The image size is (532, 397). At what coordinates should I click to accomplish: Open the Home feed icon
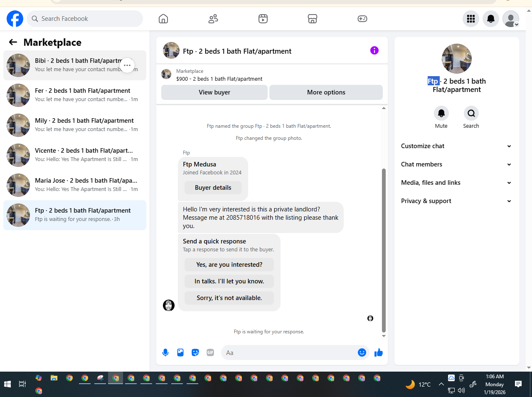pos(163,19)
